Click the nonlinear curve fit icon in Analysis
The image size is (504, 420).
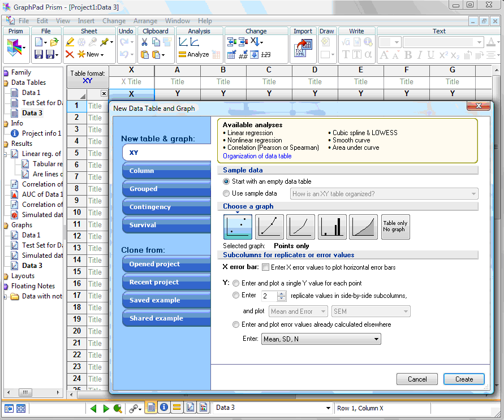pyautogui.click(x=195, y=42)
